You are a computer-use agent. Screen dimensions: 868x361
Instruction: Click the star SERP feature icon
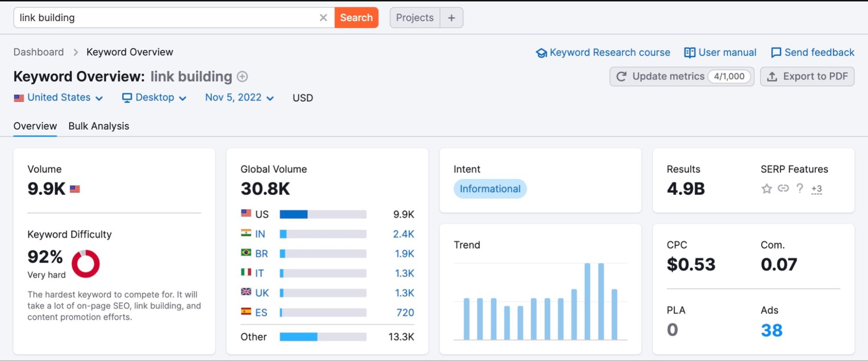766,189
